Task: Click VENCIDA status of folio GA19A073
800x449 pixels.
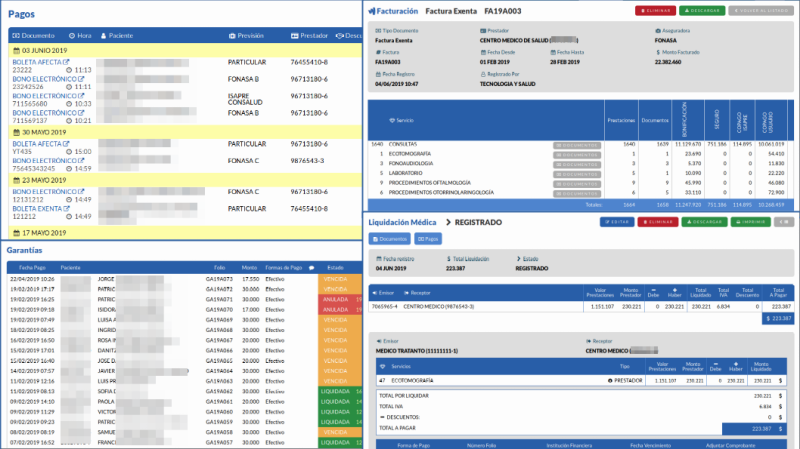Action: tap(335, 279)
